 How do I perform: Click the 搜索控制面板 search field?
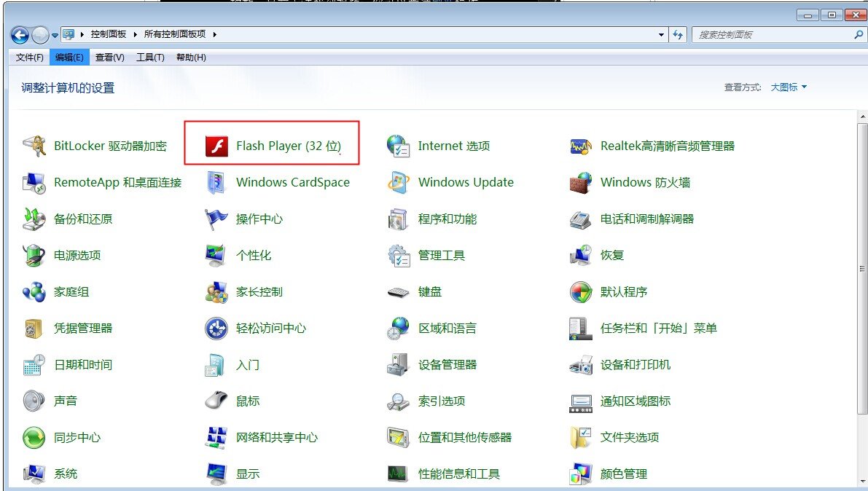(773, 35)
